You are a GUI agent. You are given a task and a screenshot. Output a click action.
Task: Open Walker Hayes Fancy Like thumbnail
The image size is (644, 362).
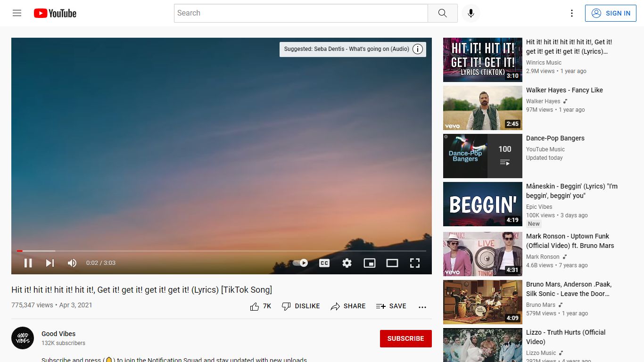point(483,108)
